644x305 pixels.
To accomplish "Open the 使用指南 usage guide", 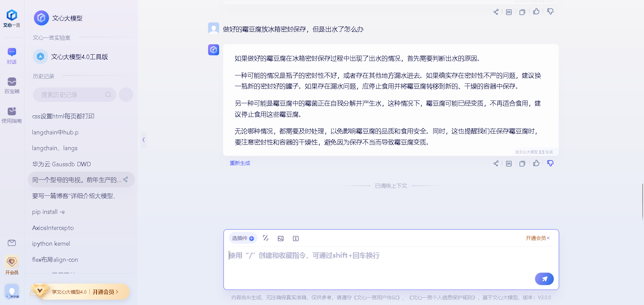I will [12, 114].
